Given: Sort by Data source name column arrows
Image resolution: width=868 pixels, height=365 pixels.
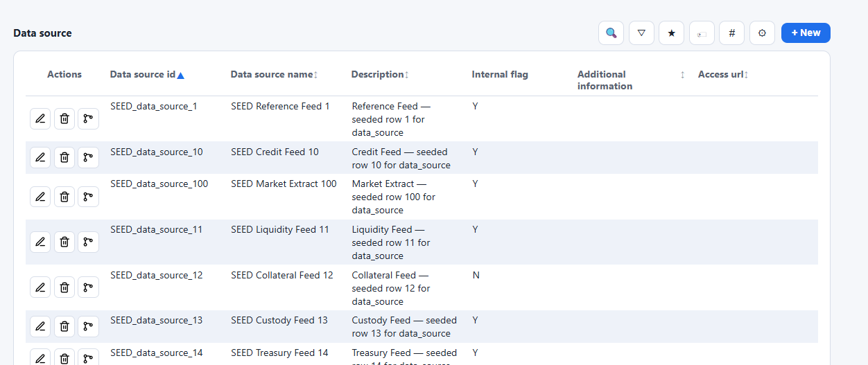Looking at the screenshot, I should [316, 75].
